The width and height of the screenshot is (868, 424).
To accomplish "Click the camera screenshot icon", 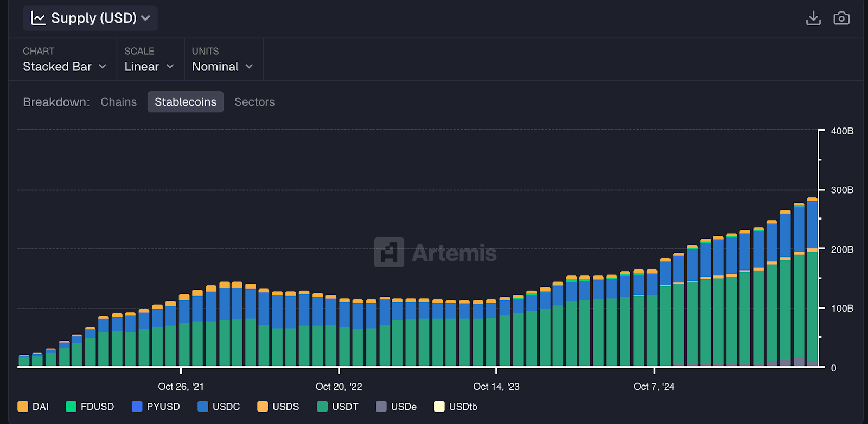I will 841,18.
